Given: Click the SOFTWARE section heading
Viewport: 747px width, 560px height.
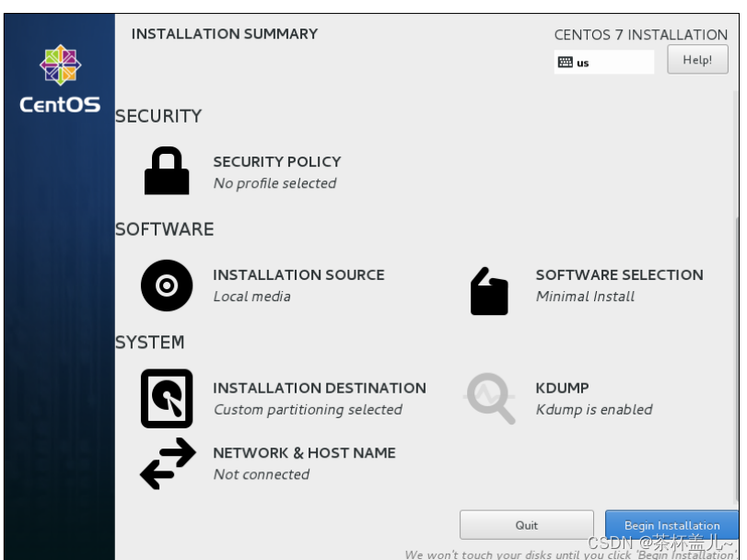Looking at the screenshot, I should click(x=164, y=229).
